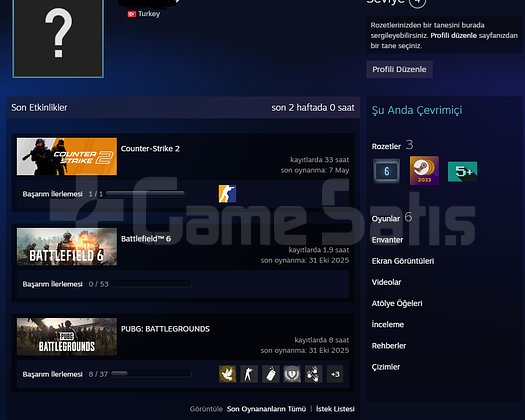The height and width of the screenshot is (420, 525).
Task: Open the İstek Listesi link
Action: pyautogui.click(x=335, y=409)
